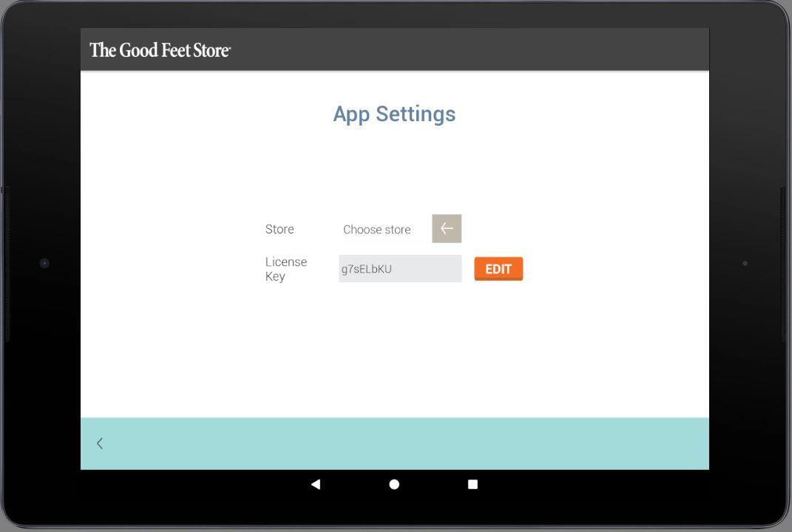Click the tablet's right-edge power button
This screenshot has width=792, height=532.
click(x=784, y=262)
